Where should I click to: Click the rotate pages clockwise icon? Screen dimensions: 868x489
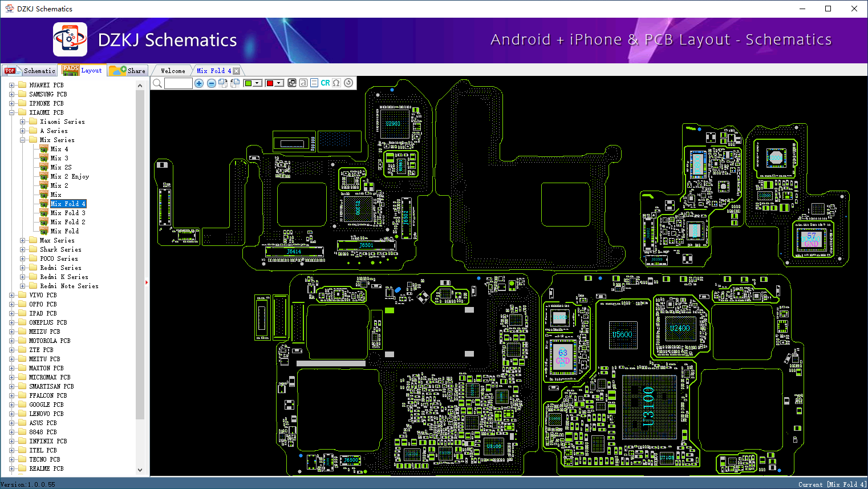[x=223, y=83]
